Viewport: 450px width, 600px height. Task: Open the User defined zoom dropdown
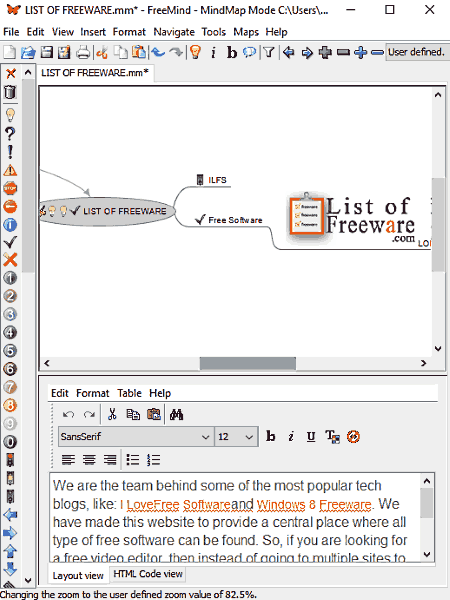tap(417, 52)
